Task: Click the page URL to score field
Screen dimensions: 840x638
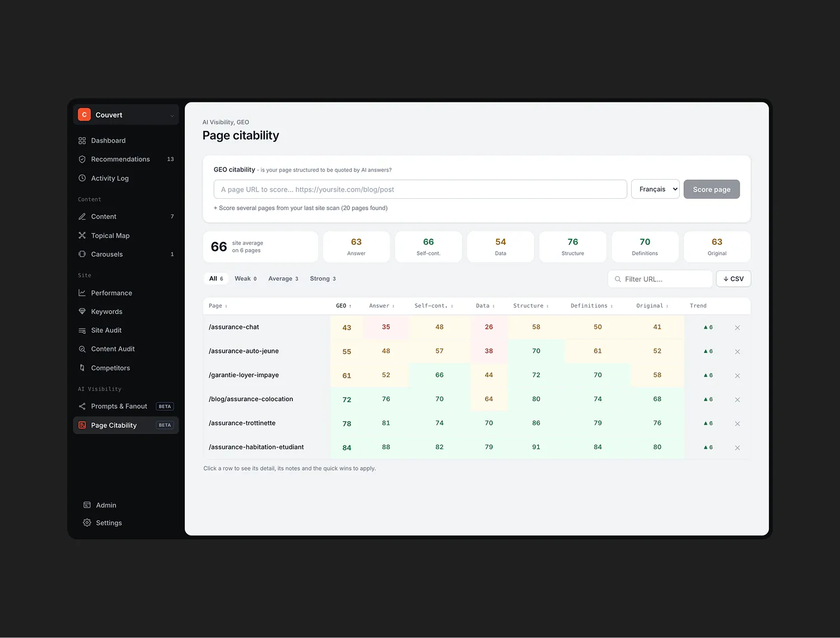Action: click(421, 189)
